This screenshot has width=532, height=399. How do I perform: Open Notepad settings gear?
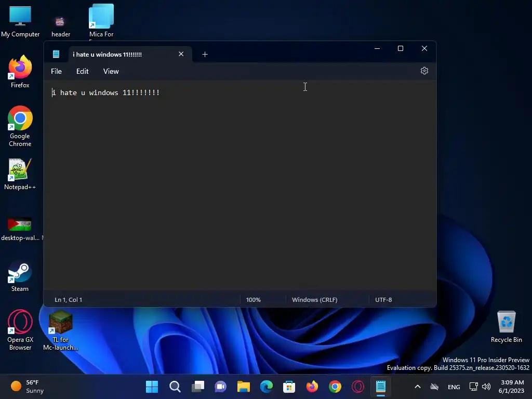pos(424,71)
